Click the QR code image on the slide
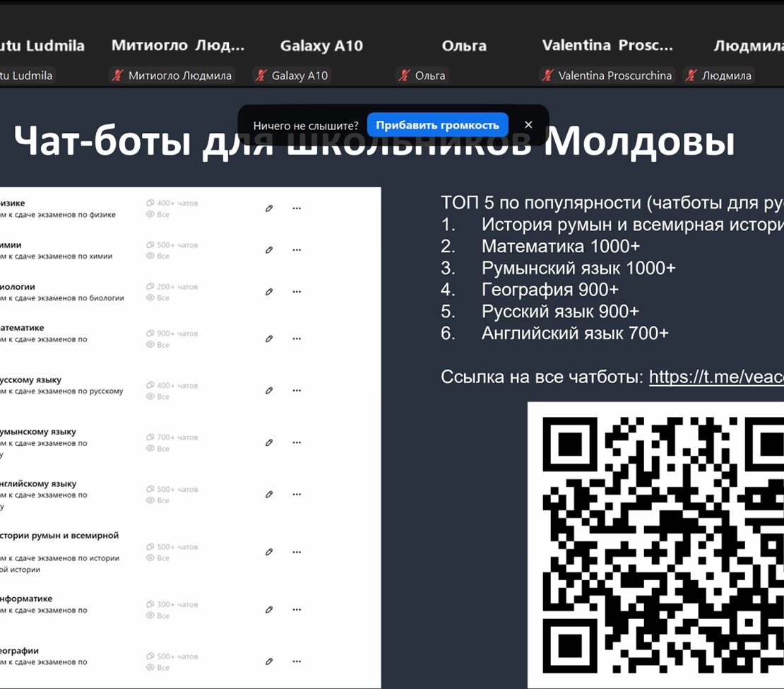 pyautogui.click(x=656, y=545)
